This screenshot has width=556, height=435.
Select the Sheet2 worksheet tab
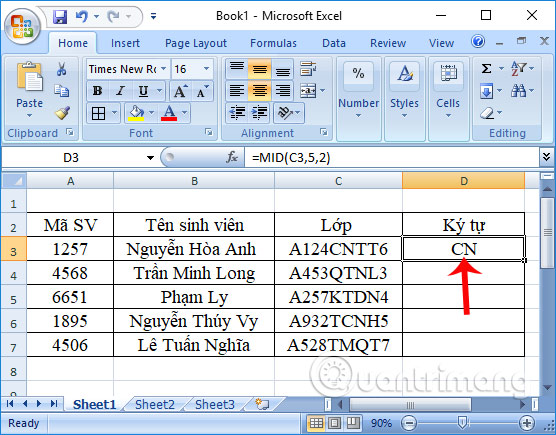[x=155, y=404]
